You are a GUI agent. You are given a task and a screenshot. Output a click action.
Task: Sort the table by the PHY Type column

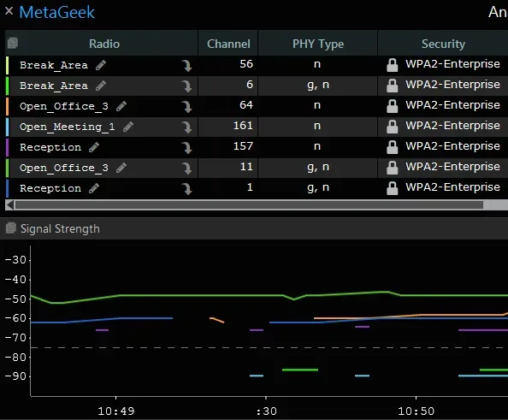pos(318,44)
